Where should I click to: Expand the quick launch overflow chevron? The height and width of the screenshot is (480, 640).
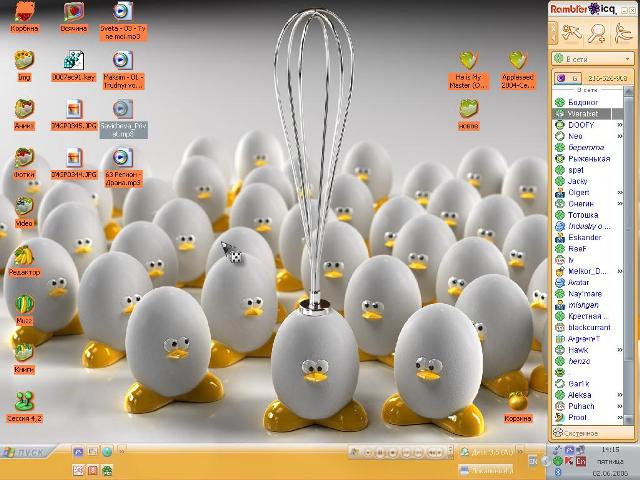tap(121, 451)
